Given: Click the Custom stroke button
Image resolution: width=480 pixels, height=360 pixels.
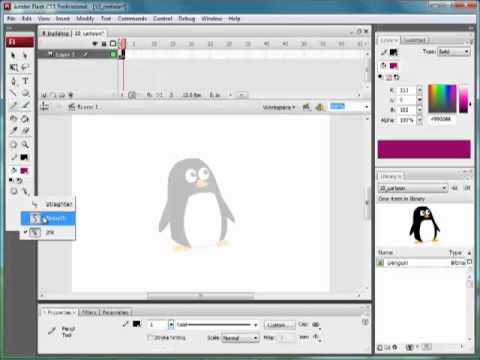Looking at the screenshot, I should (x=279, y=325).
